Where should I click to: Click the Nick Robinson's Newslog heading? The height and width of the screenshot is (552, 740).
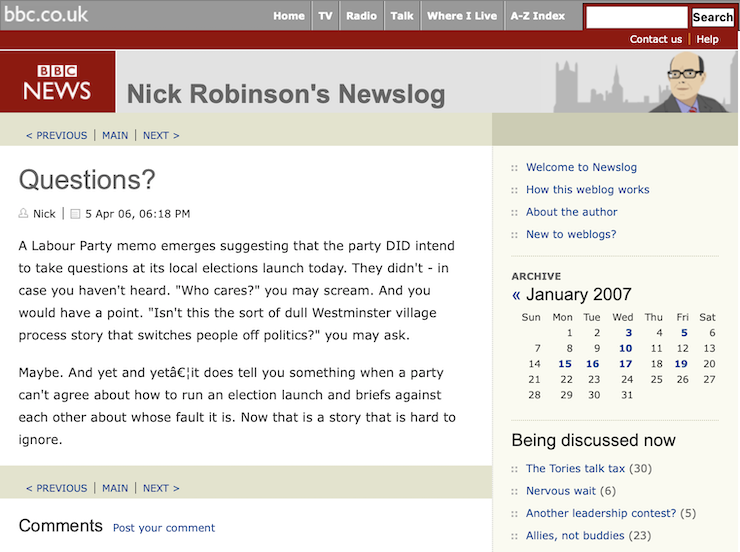[286, 93]
